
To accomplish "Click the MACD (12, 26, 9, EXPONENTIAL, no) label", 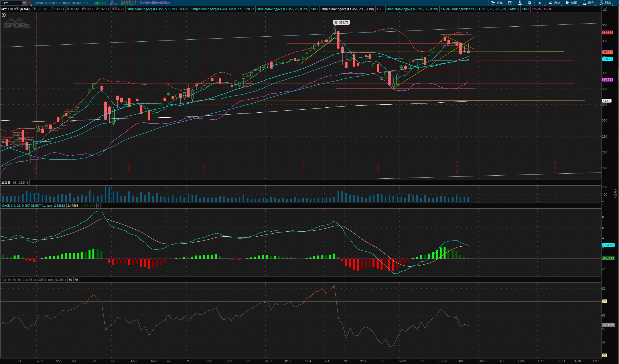I will tap(27, 206).
